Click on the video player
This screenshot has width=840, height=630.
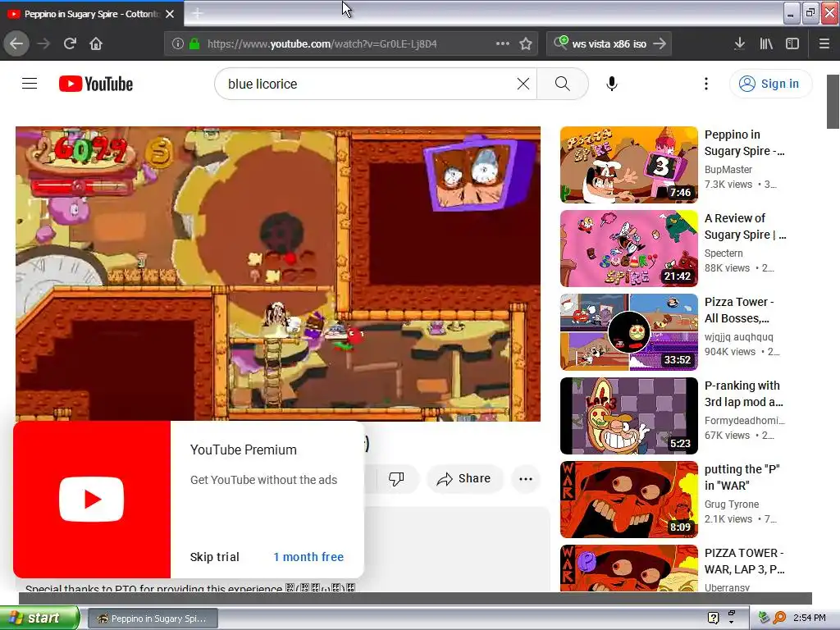(x=278, y=274)
